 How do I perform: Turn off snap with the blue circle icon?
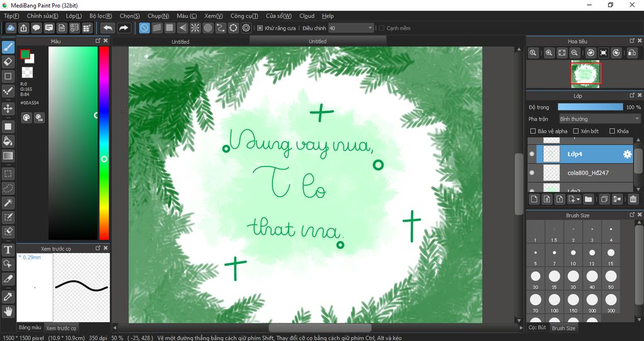(144, 28)
